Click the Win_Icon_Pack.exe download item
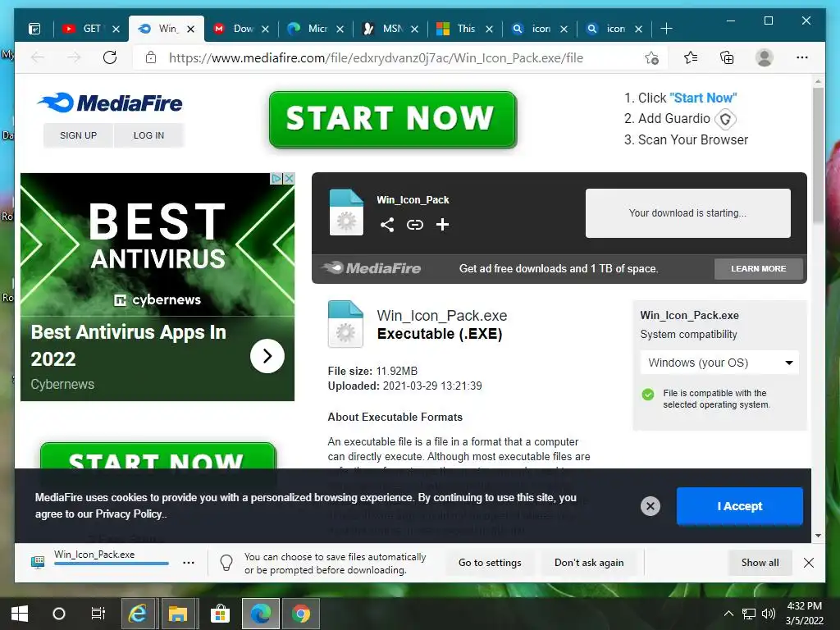 (101, 561)
